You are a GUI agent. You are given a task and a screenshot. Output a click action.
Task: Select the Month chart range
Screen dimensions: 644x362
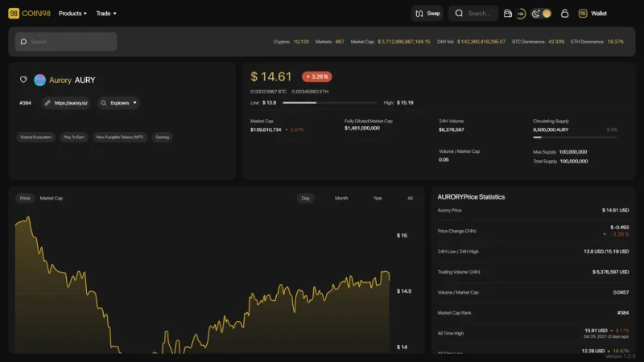[x=341, y=198]
